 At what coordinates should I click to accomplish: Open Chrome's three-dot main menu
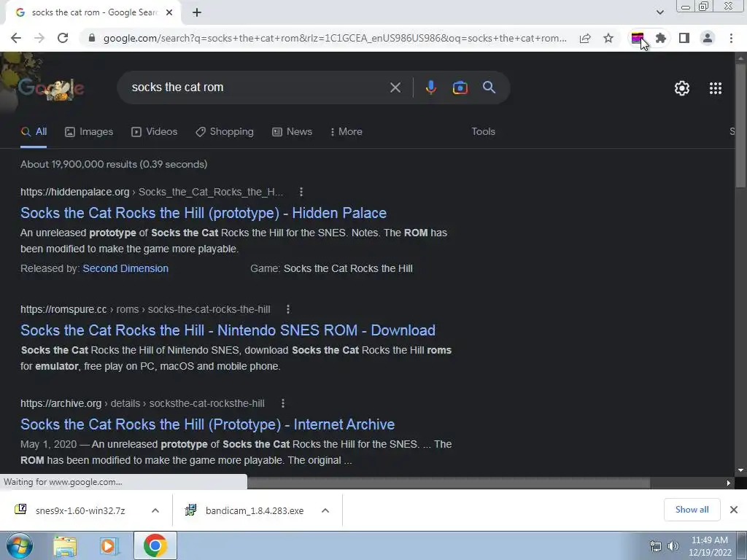[x=731, y=38]
